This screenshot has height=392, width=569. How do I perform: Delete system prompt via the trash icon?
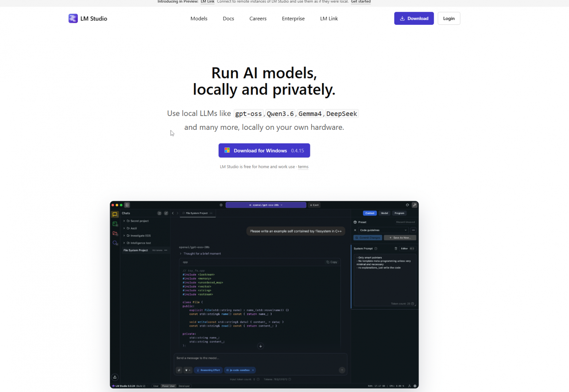click(x=396, y=249)
